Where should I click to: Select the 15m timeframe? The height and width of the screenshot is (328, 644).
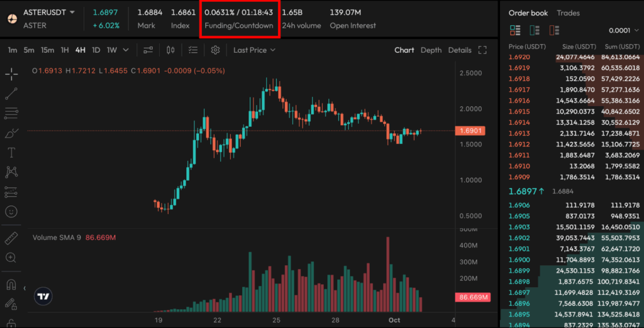tap(47, 50)
